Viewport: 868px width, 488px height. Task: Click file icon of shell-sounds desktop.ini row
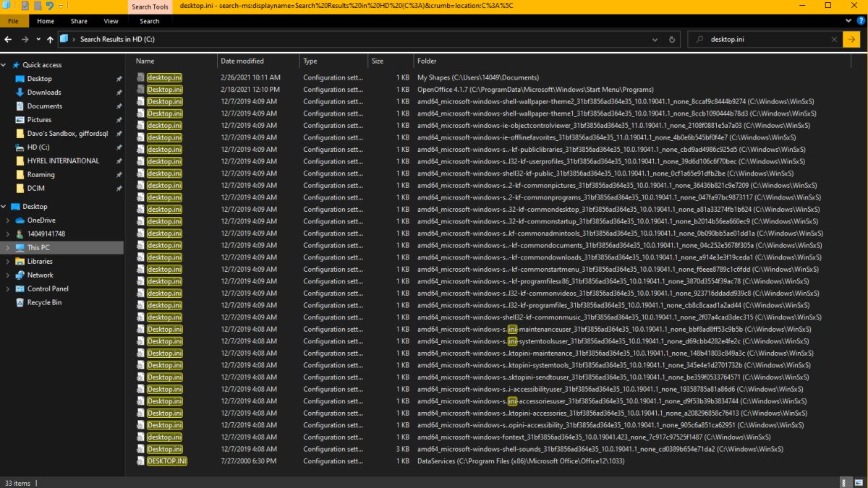click(140, 449)
